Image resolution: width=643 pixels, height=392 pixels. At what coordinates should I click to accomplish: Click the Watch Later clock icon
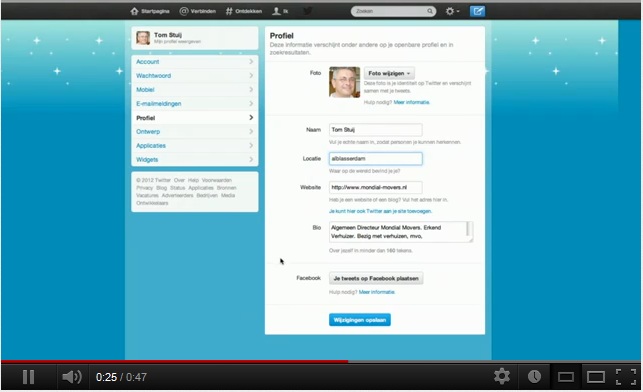coord(534,376)
